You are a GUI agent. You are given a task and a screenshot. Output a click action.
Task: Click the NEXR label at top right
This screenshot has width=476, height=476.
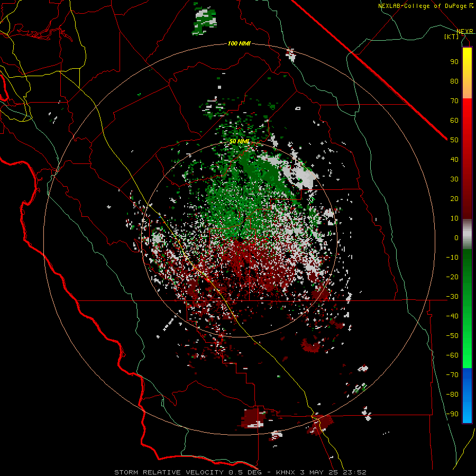tap(465, 31)
